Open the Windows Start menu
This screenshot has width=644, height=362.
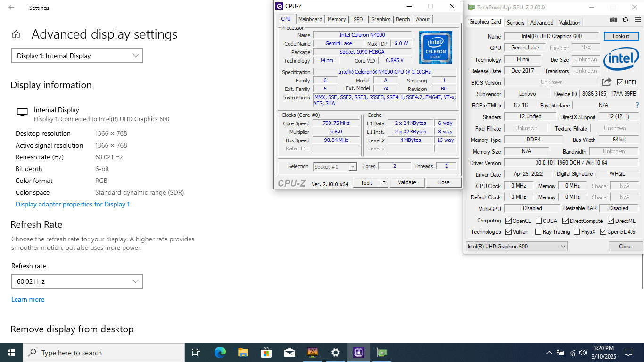point(11,353)
